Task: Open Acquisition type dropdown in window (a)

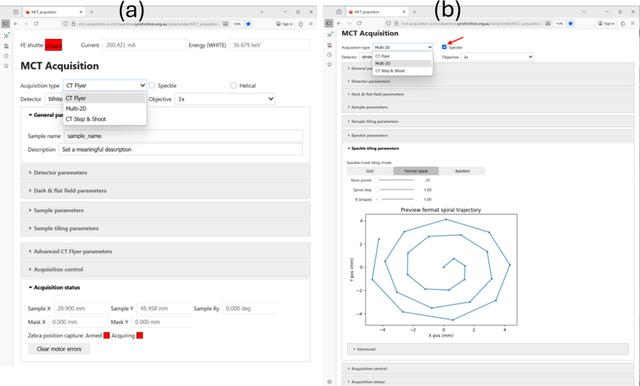Action: pyautogui.click(x=104, y=85)
